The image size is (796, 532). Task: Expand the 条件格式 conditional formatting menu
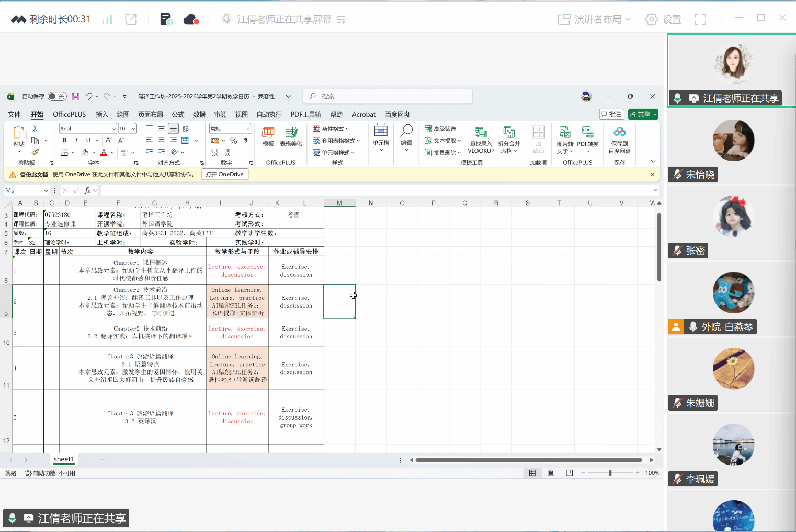(x=331, y=129)
